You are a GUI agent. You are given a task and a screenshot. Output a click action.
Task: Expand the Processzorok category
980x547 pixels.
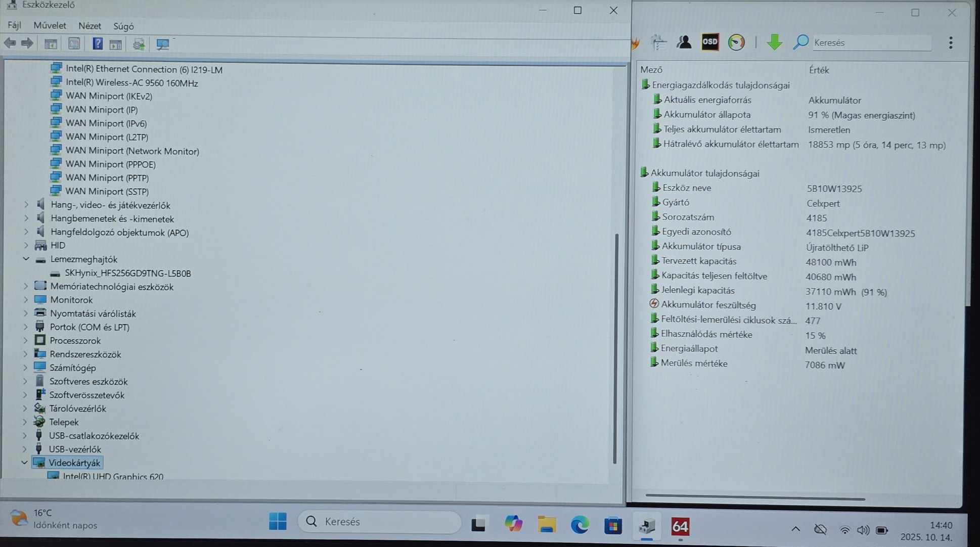click(x=26, y=341)
